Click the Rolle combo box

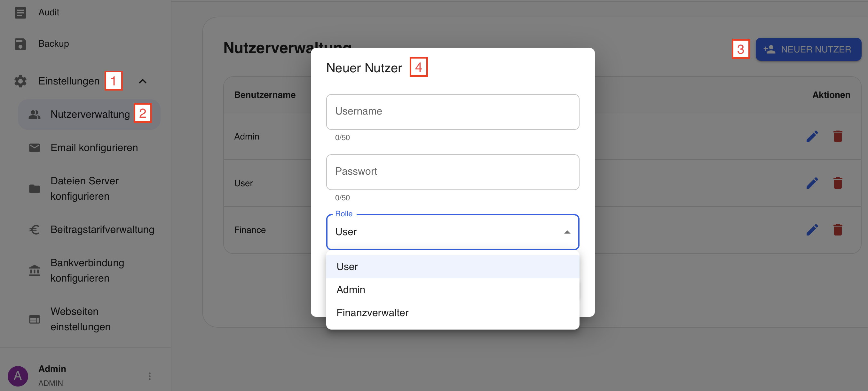pos(453,232)
